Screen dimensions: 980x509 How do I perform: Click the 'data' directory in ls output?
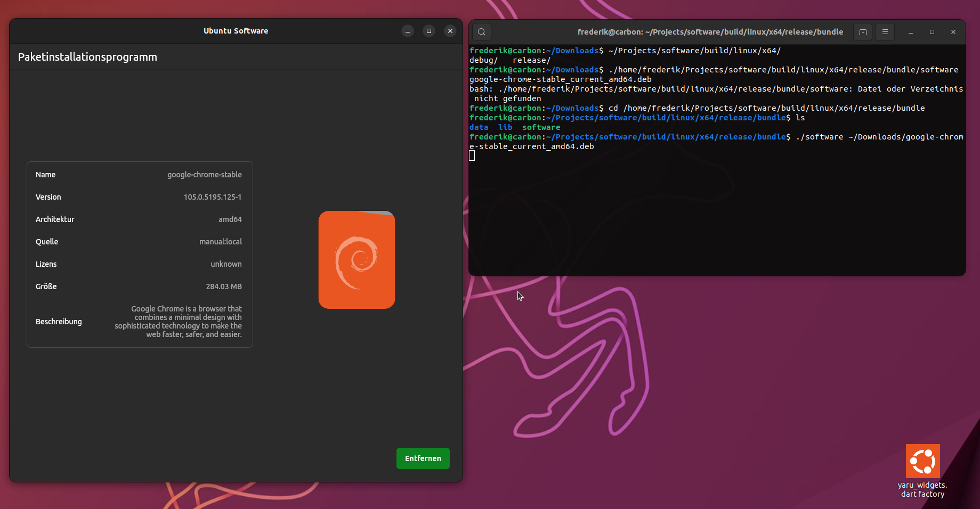(x=479, y=127)
